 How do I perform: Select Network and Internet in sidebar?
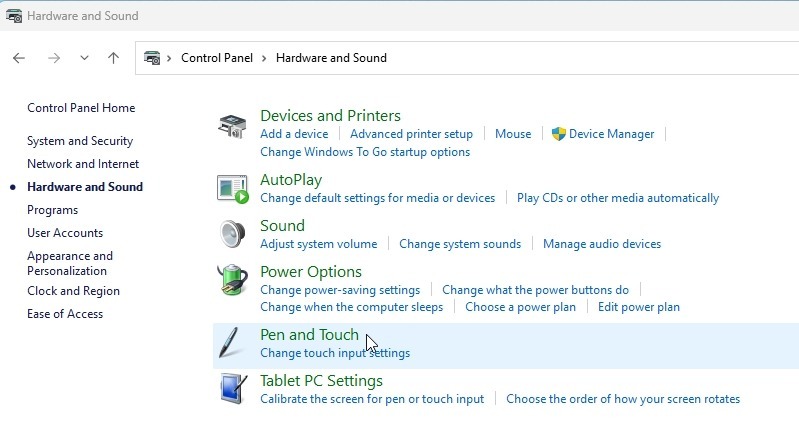coord(83,164)
